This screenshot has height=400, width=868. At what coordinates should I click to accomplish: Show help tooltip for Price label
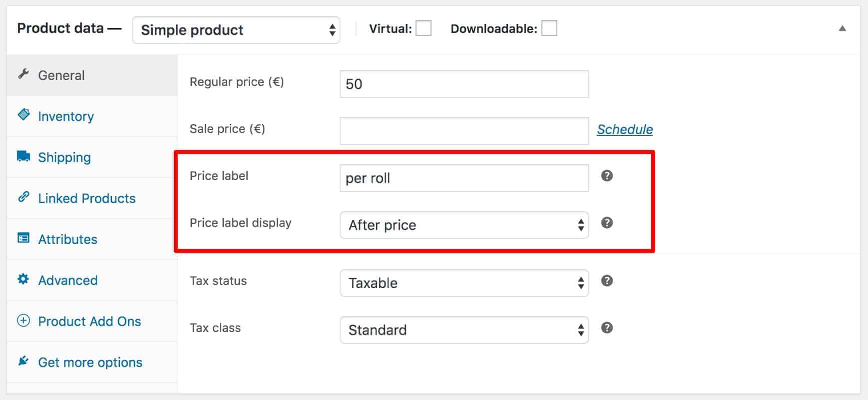point(607,175)
